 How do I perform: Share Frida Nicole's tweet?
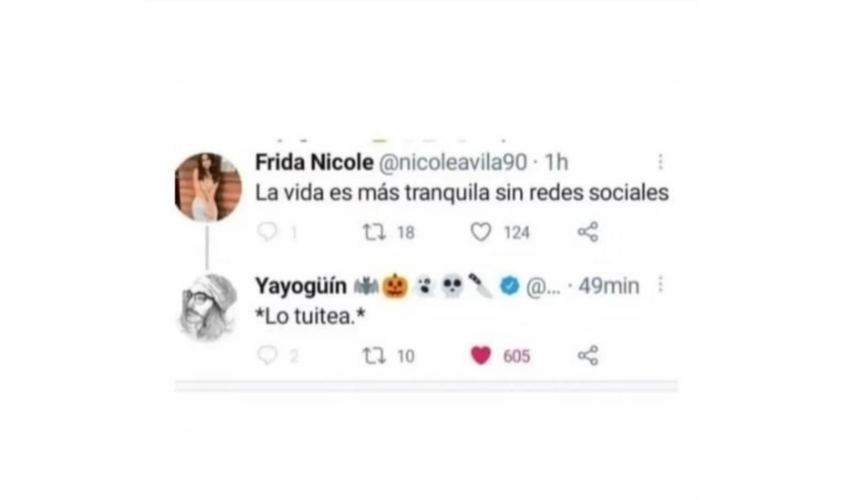(x=588, y=232)
